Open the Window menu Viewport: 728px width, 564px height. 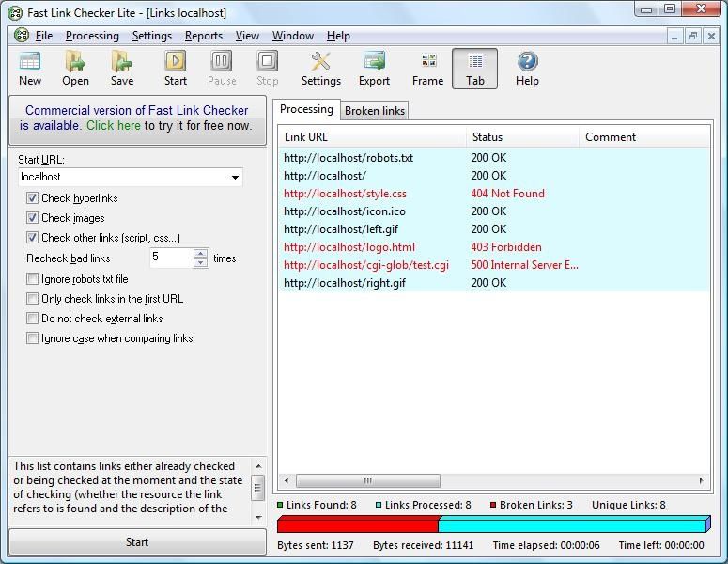point(293,36)
